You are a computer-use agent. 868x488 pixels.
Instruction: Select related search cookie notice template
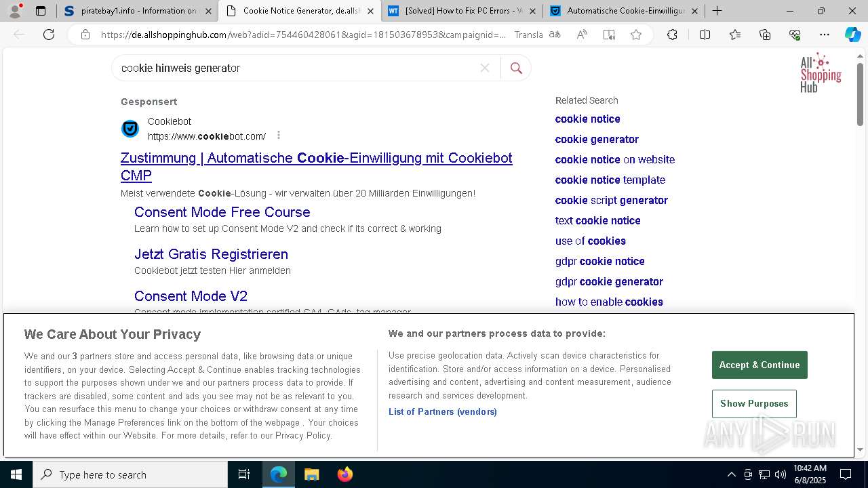pyautogui.click(x=610, y=180)
